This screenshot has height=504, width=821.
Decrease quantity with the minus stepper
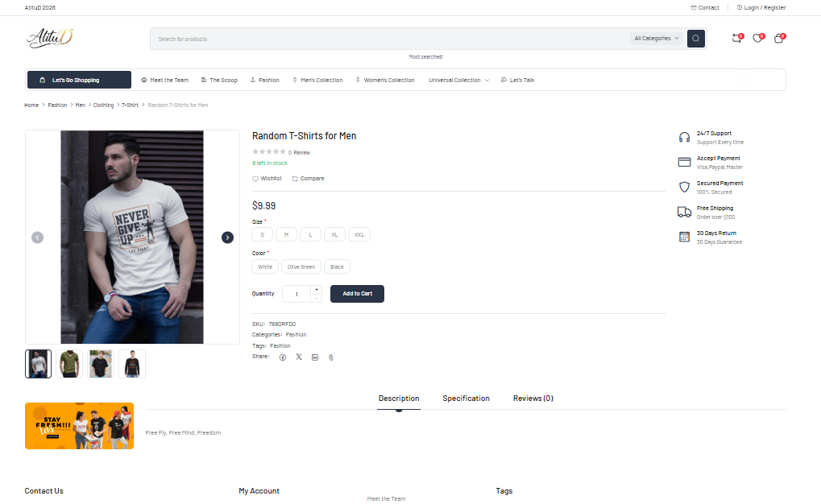pyautogui.click(x=317, y=299)
